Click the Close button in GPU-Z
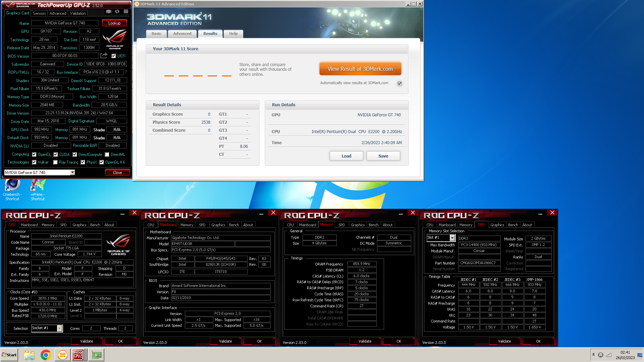The height and width of the screenshot is (362, 644). [117, 173]
